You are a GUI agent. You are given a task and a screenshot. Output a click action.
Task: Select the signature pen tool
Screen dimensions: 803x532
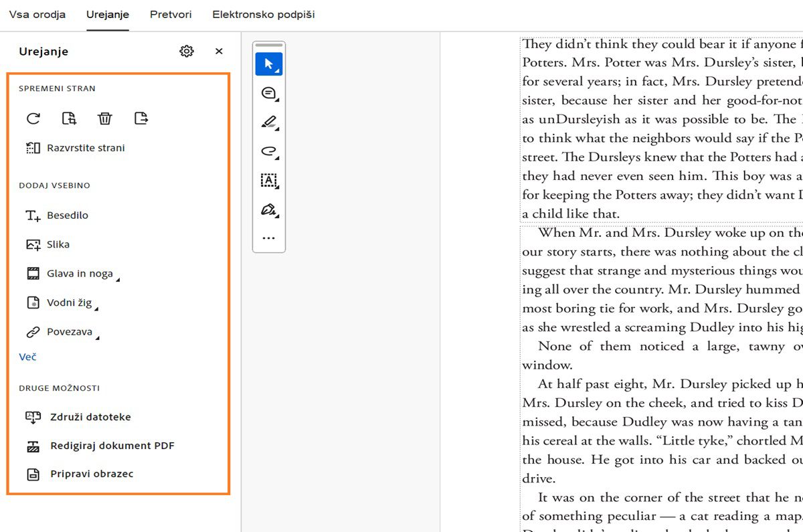pos(269,210)
